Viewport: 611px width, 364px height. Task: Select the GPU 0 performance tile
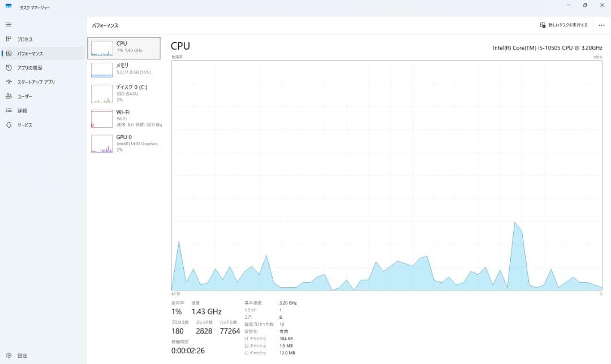[x=124, y=144]
